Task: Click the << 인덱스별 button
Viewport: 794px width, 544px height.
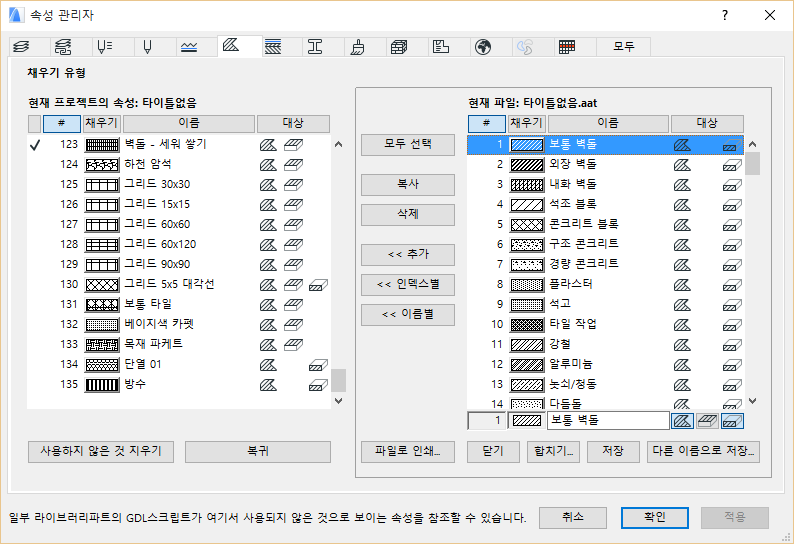Action: coord(408,285)
